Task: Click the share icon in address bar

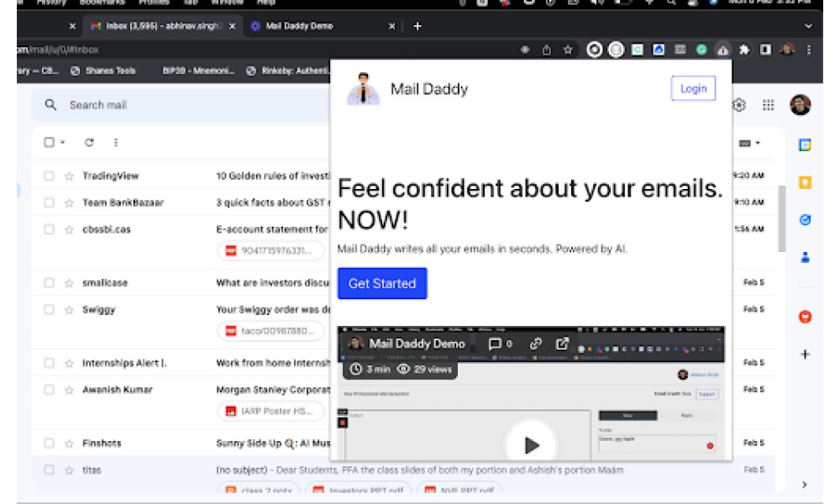Action: 547,50
